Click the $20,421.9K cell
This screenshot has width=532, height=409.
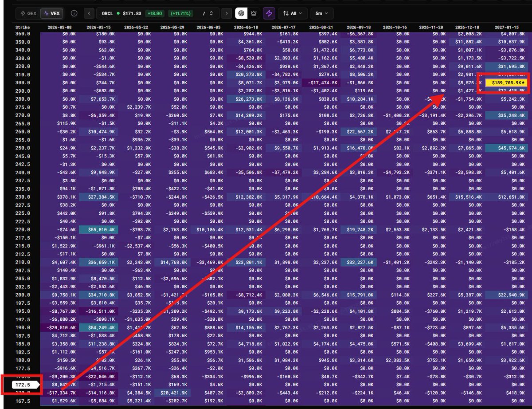173,393
